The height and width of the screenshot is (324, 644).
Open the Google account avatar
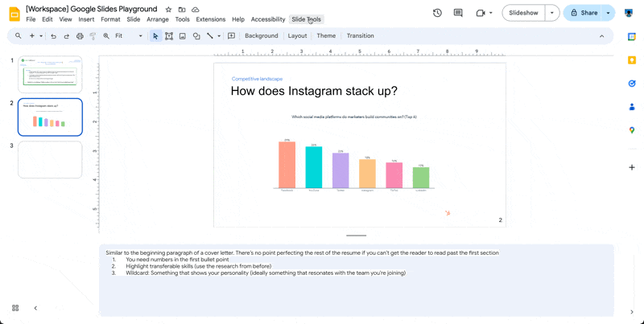pos(629,13)
